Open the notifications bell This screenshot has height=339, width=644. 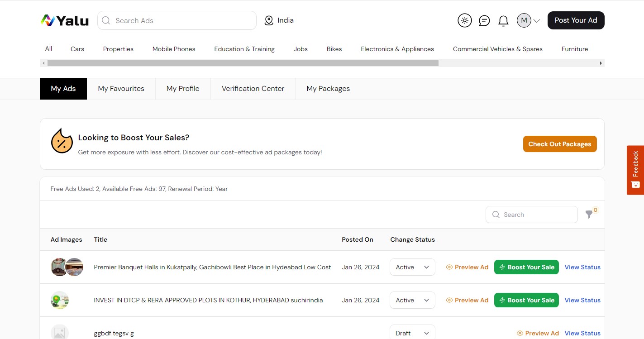point(503,21)
